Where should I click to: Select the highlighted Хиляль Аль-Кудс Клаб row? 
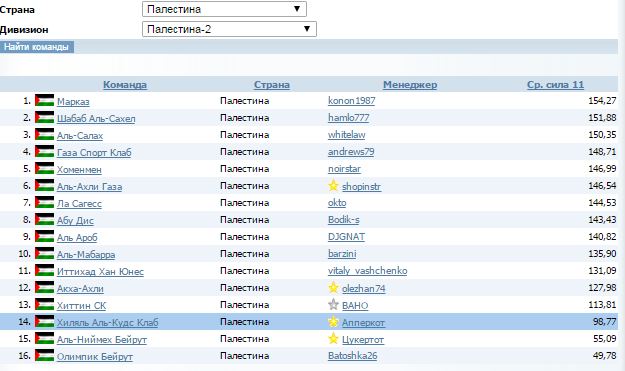pos(309,322)
